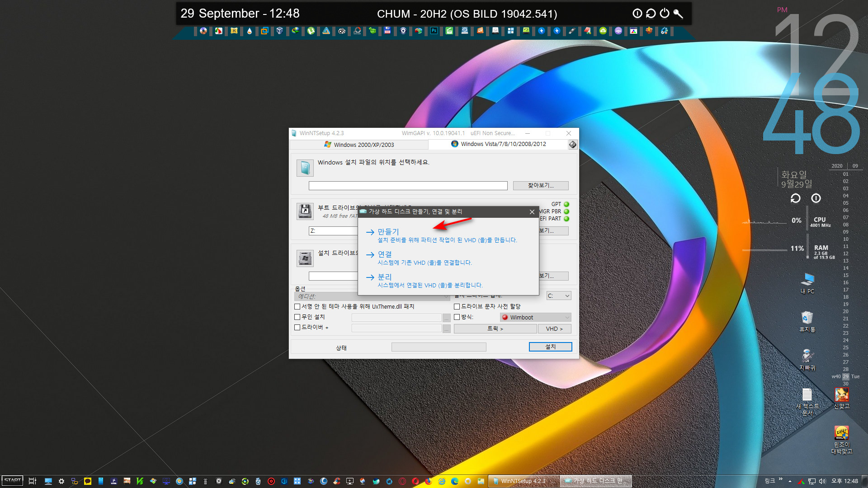Switch to Windows Vista/7/8/10/2008/2012 tab

(x=498, y=144)
